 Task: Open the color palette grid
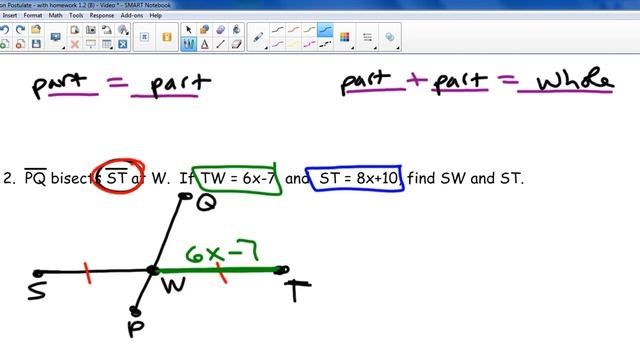[345, 37]
